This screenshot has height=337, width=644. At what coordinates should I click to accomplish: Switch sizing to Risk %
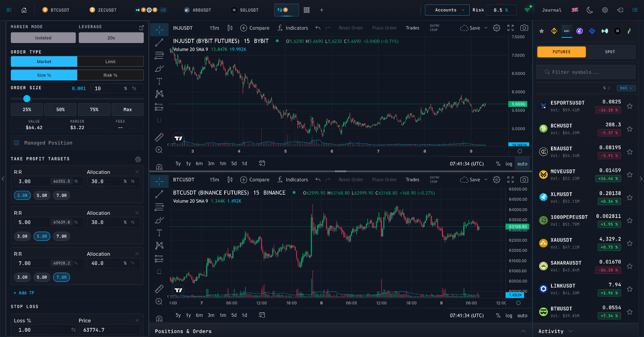[110, 75]
